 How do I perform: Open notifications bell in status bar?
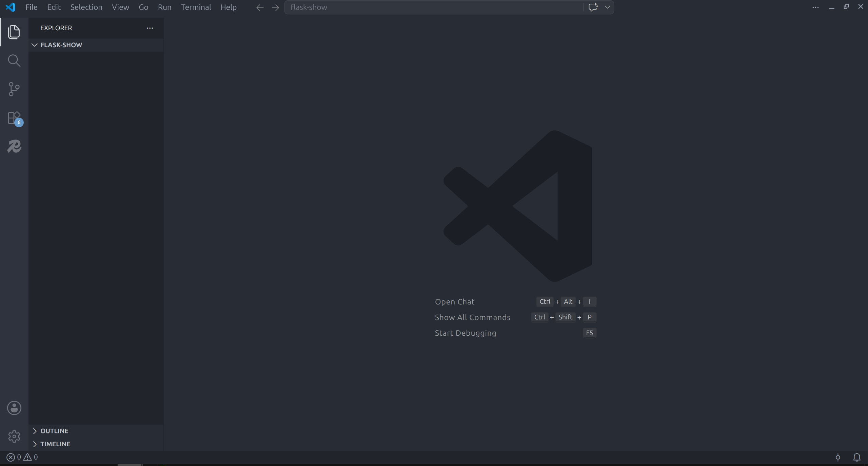click(x=857, y=458)
